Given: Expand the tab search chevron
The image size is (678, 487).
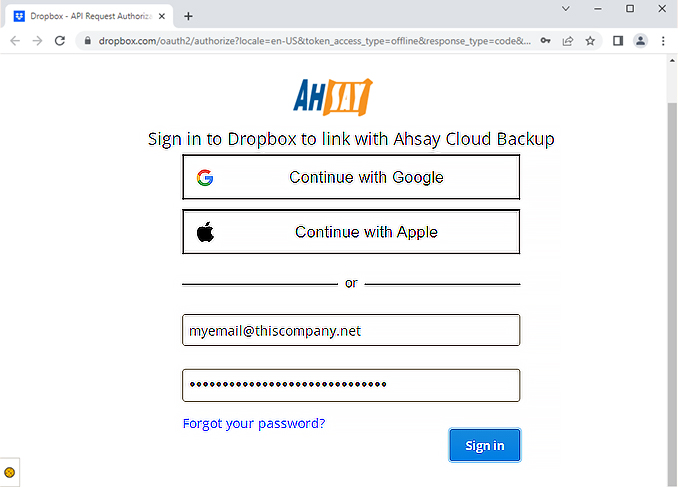Looking at the screenshot, I should pos(566,8).
